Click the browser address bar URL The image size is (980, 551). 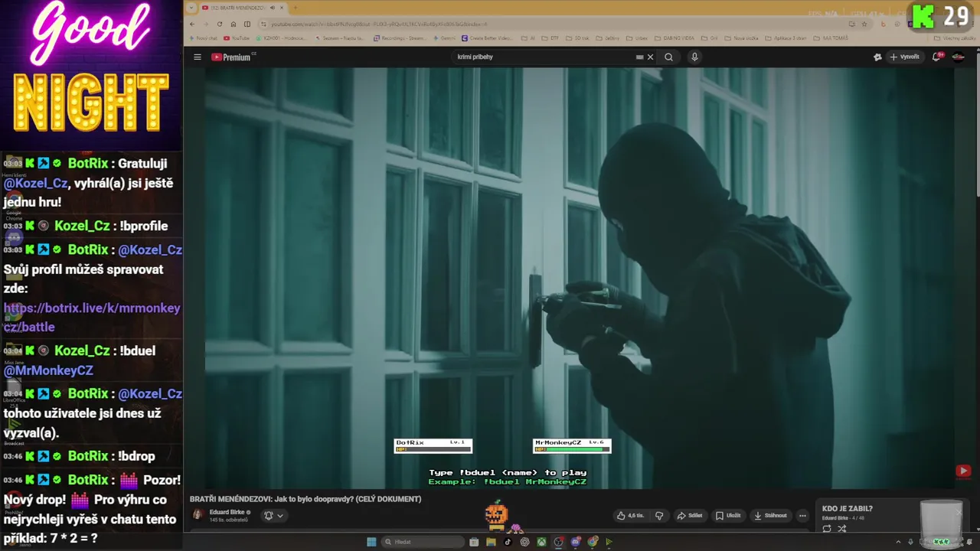click(x=379, y=24)
